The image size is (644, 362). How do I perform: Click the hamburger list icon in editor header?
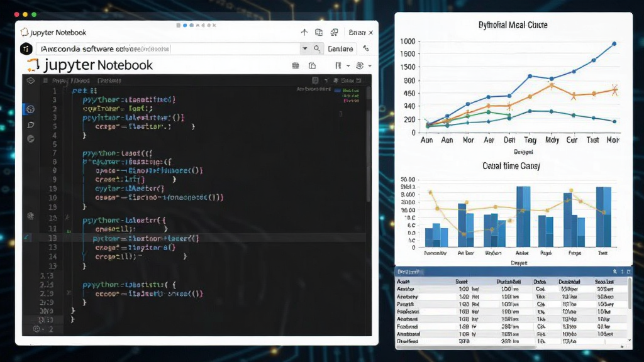(x=45, y=80)
